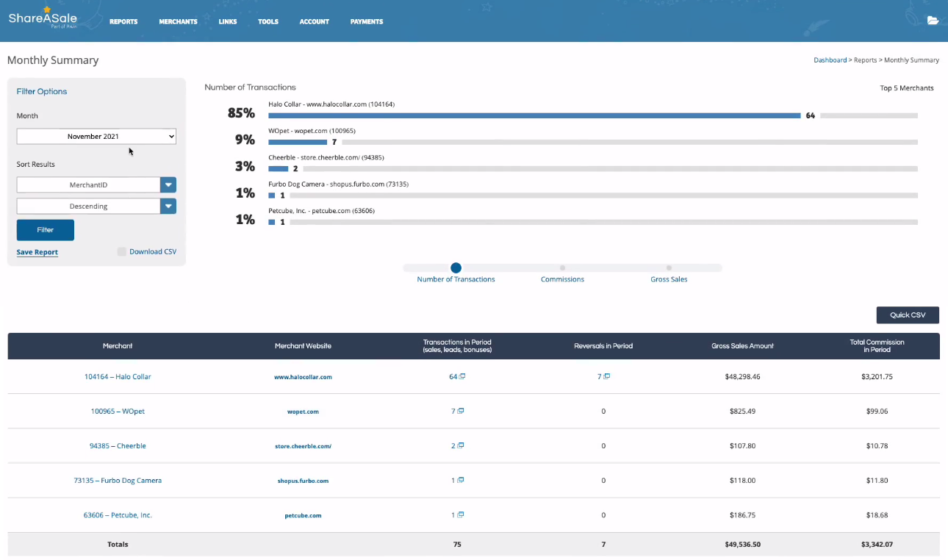Click the Cheerble 3% chart bar
The image size is (948, 560).
pyautogui.click(x=279, y=168)
